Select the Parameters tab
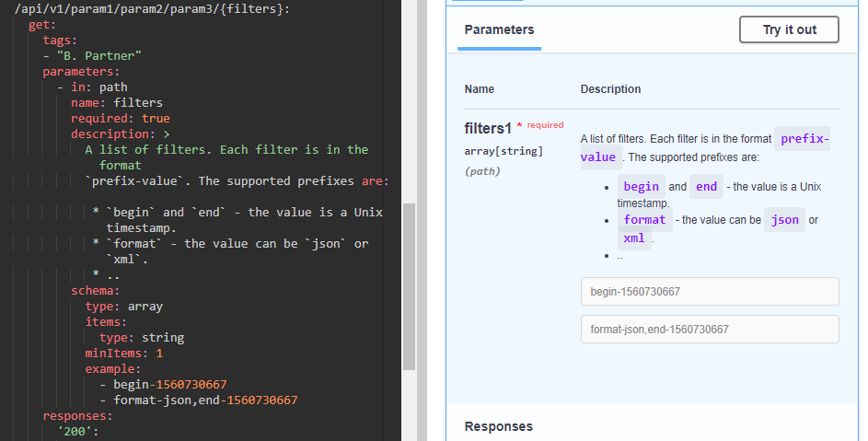Screen dimensions: 868x441 click(x=499, y=29)
